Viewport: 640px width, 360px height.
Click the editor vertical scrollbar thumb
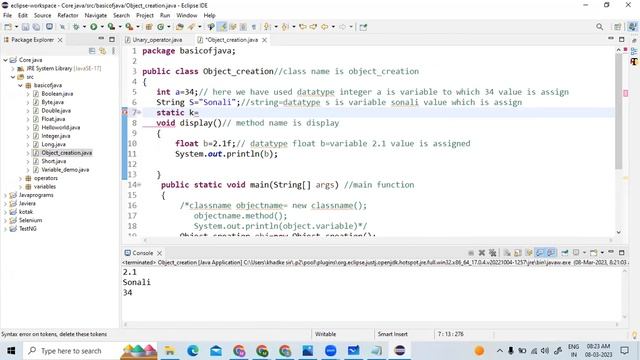pos(619,111)
